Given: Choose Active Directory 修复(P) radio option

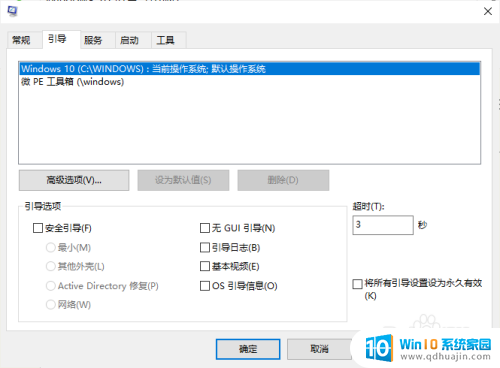Looking at the screenshot, I should [x=51, y=286].
